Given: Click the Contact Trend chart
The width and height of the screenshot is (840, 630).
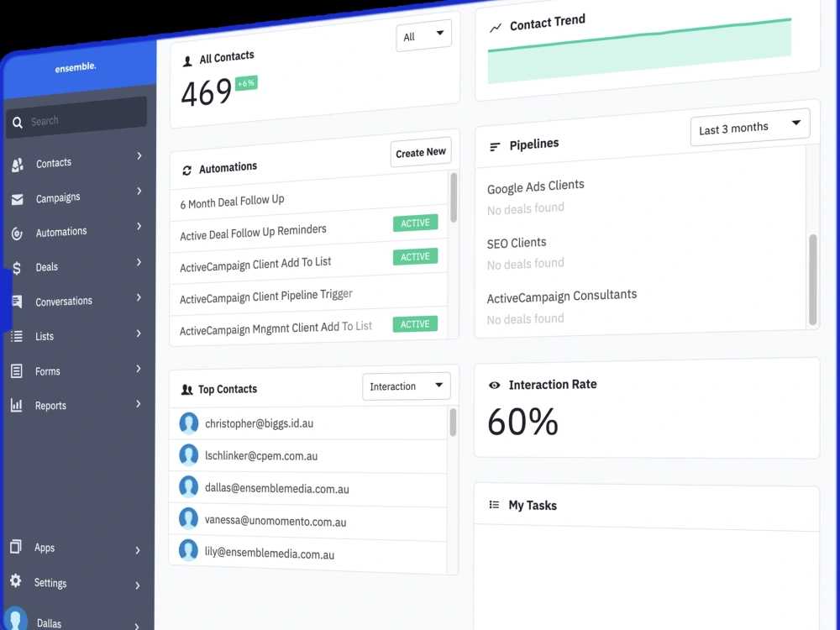Looking at the screenshot, I should pos(639,51).
